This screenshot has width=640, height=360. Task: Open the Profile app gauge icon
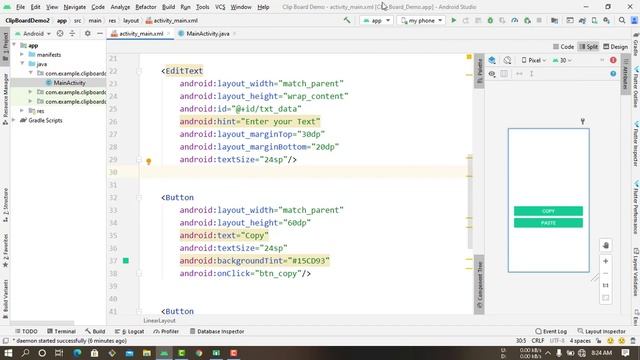[x=515, y=20]
